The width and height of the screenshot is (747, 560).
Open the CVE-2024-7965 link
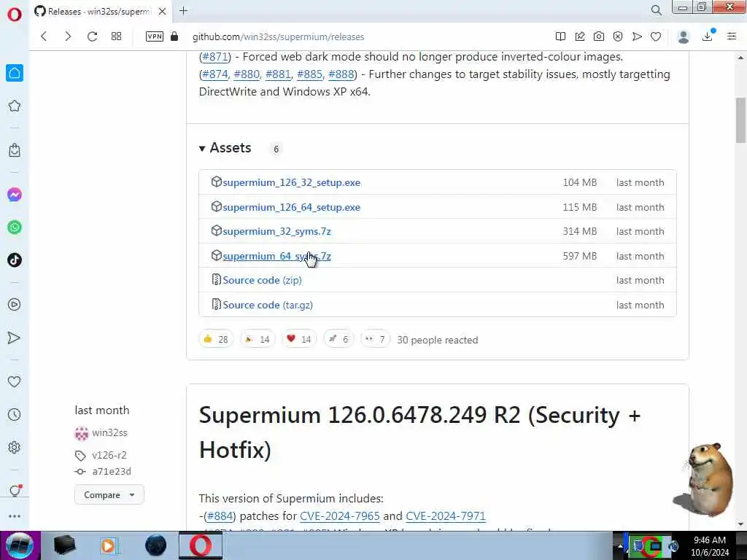[x=340, y=516]
